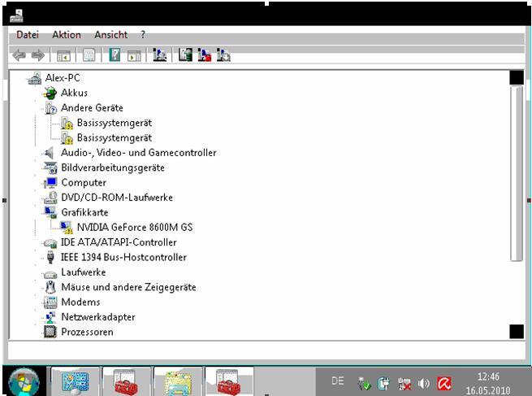
Task: Open the Aktion menu
Action: pos(67,35)
